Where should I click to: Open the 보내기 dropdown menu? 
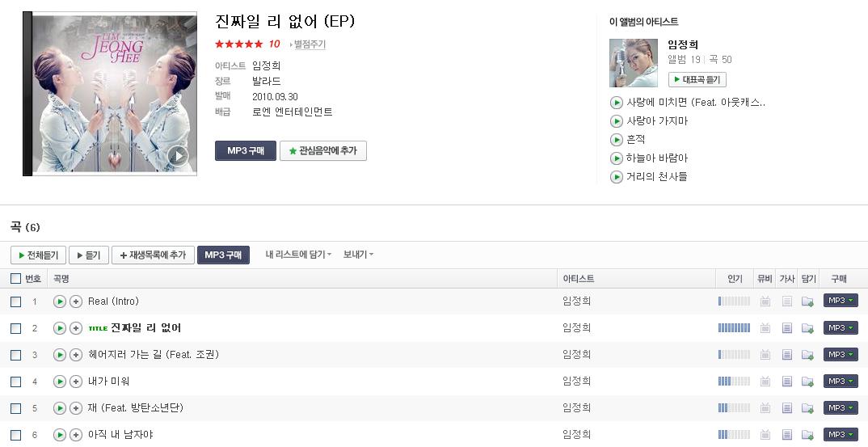358,255
